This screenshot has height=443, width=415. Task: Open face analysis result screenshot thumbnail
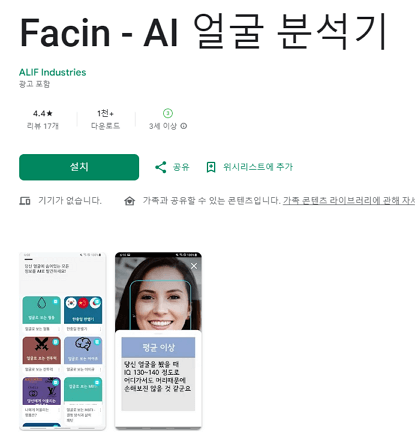click(x=158, y=340)
